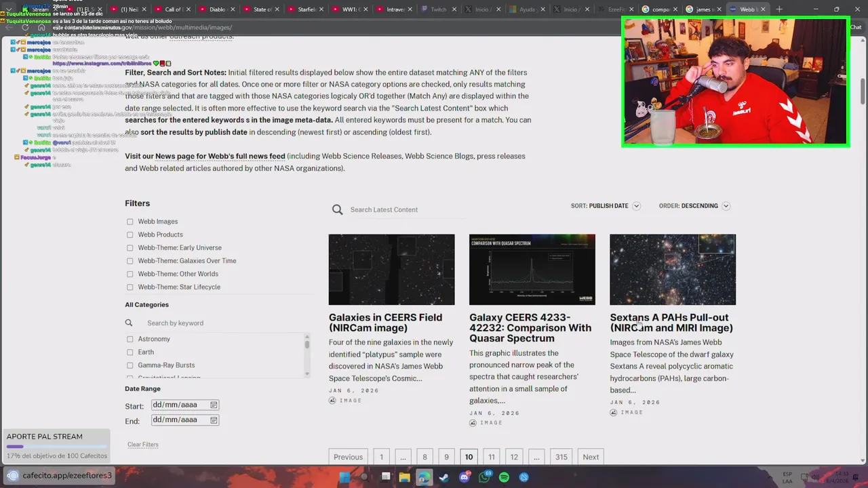This screenshot has height=488, width=868.
Task: Tick the Webb-Theme: Star Lifecycle checkbox
Action: (x=130, y=287)
